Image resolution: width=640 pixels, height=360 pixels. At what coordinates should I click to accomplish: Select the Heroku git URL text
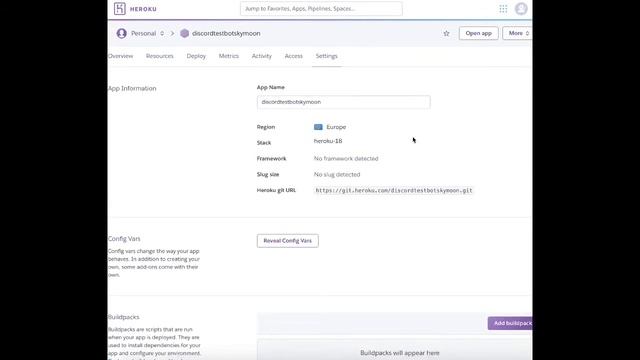pos(394,190)
